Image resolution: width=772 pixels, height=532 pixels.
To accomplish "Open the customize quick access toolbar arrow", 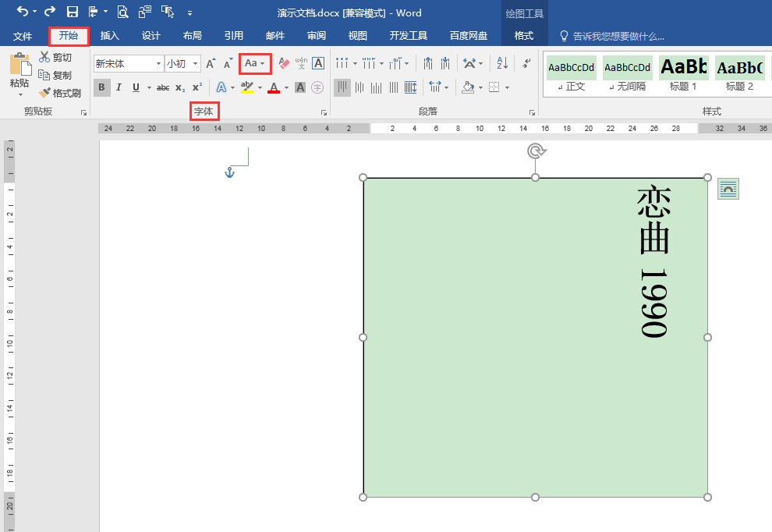I will 190,13.
